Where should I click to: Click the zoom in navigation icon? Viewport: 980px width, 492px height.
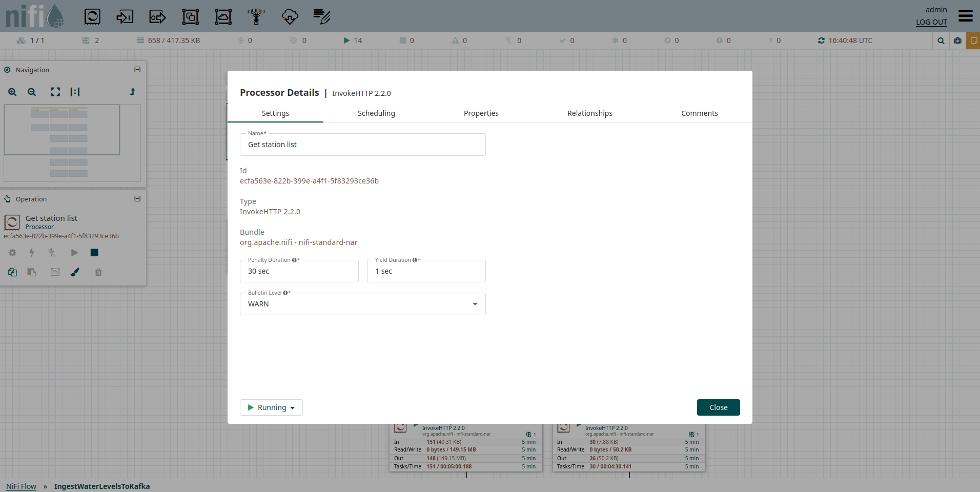(x=12, y=92)
